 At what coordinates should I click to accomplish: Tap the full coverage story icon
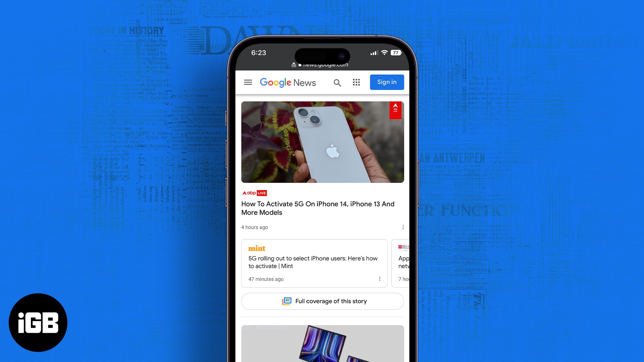coord(287,301)
